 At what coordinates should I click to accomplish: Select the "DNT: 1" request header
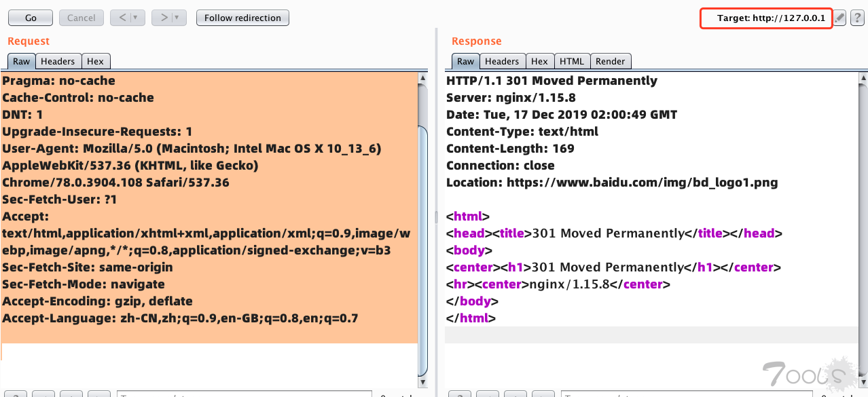point(22,115)
